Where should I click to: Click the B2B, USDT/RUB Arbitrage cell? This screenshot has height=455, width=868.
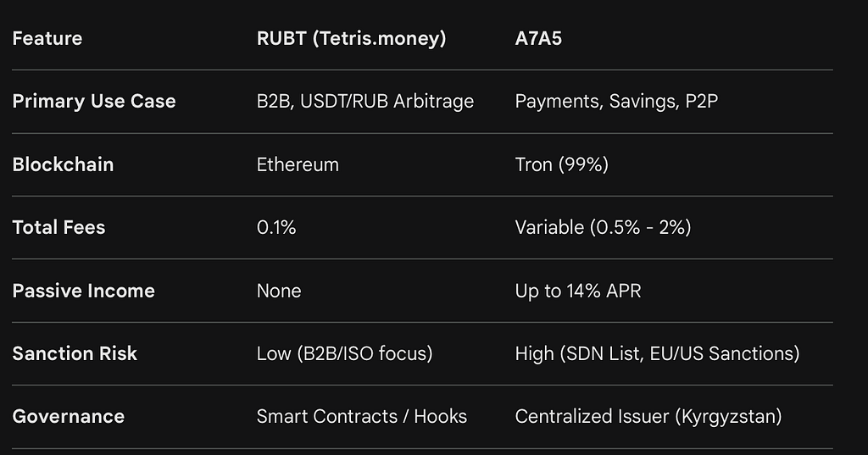coord(364,102)
